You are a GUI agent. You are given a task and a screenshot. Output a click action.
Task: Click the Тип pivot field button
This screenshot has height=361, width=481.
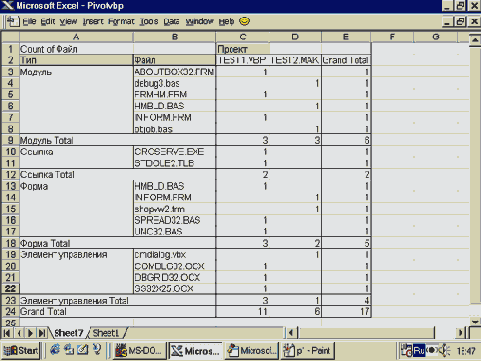point(76,60)
